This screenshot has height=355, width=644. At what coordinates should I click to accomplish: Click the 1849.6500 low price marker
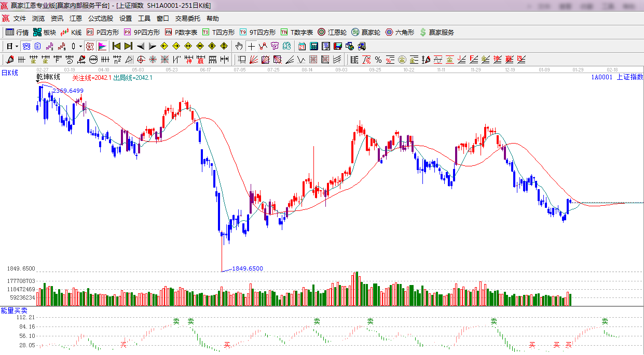(x=247, y=268)
